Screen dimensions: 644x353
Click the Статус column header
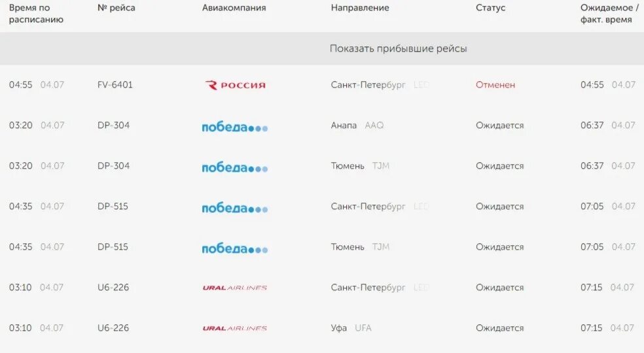point(490,8)
